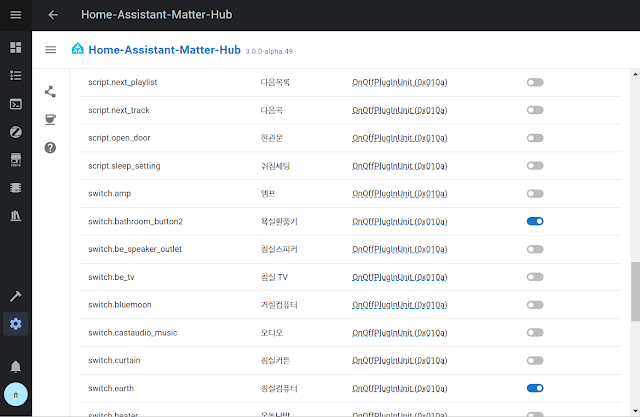The width and height of the screenshot is (640, 417).
Task: Open the help question mark icon
Action: click(x=50, y=148)
